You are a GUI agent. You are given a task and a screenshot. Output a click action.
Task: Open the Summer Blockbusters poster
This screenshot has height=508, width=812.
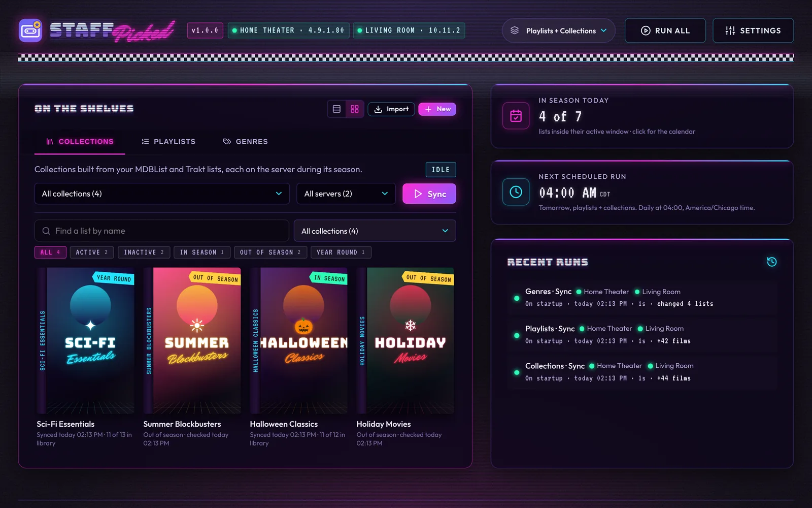click(192, 340)
